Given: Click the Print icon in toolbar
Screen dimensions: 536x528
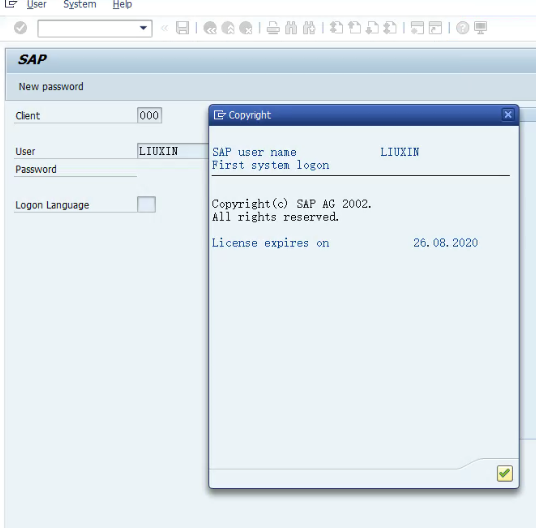Looking at the screenshot, I should coord(273,28).
